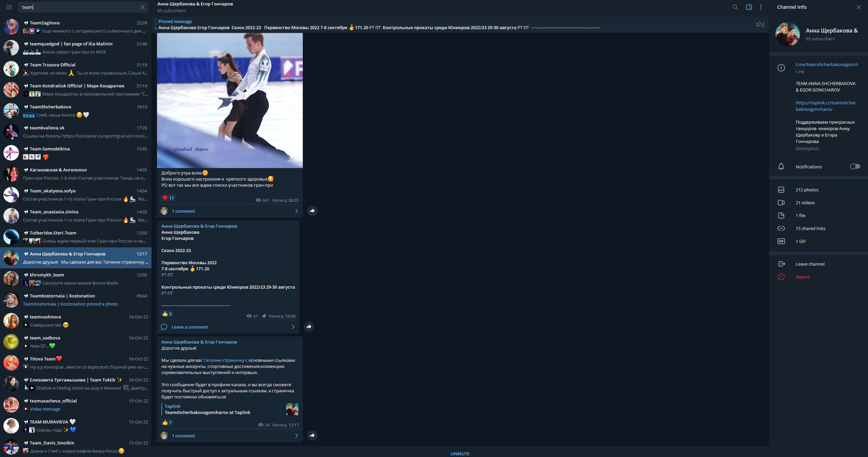868x457 pixels.
Task: Clear the search field text
Action: click(x=142, y=7)
